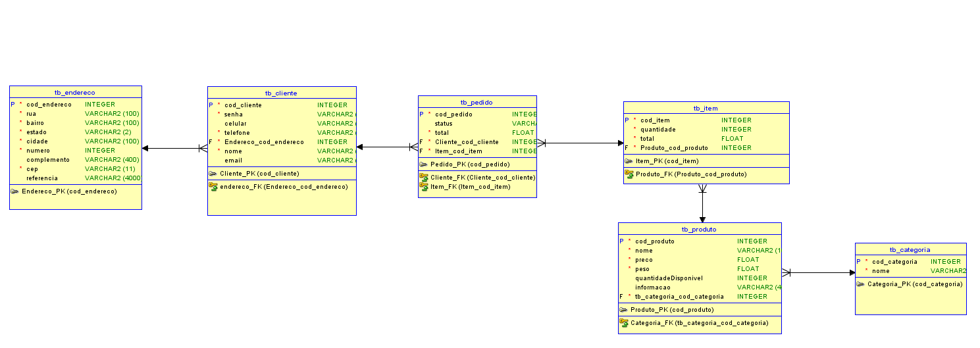Click the Pedido_PK key icon

(x=424, y=164)
